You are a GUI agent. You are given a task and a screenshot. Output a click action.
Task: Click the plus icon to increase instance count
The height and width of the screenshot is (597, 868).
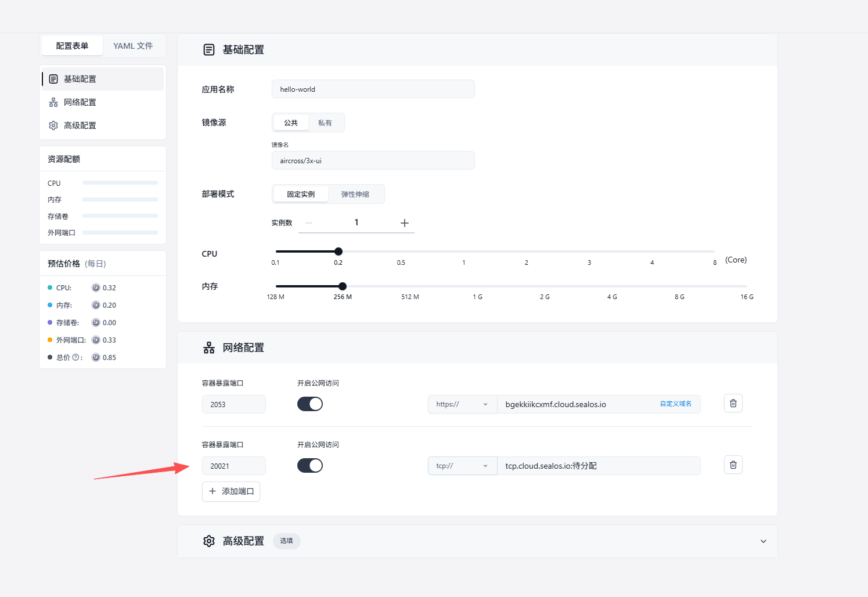[x=405, y=223]
